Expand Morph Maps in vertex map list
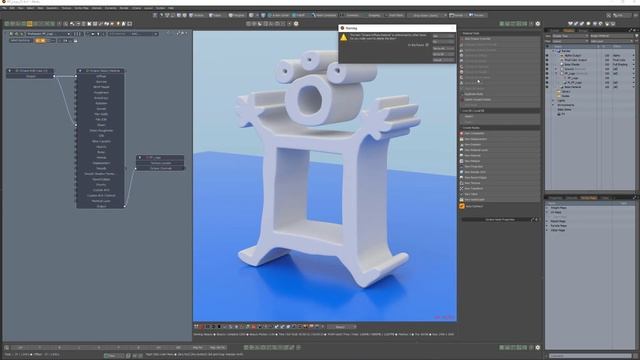The width and height of the screenshot is (640, 360). pyautogui.click(x=547, y=221)
